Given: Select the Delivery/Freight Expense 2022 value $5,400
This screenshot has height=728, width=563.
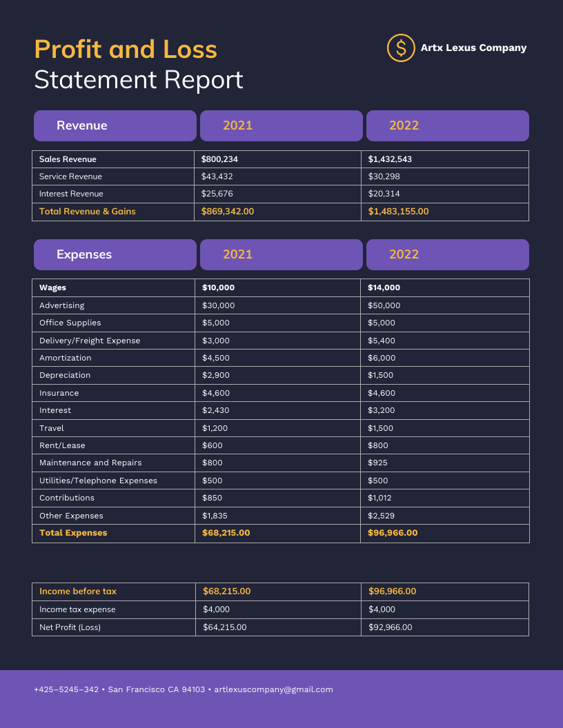Looking at the screenshot, I should (382, 341).
